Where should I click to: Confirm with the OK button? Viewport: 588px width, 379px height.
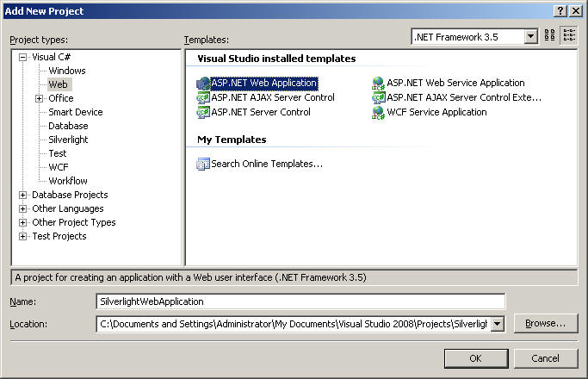click(x=476, y=358)
